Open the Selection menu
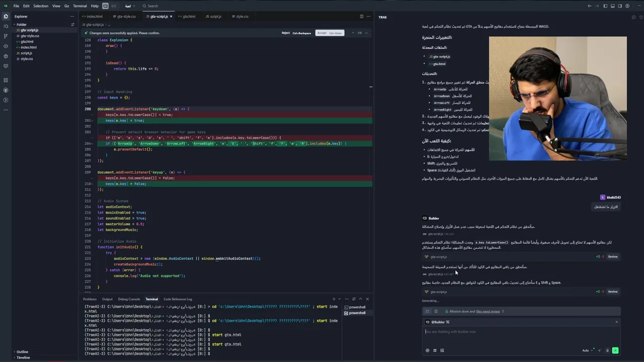The height and width of the screenshot is (362, 644). pyautogui.click(x=41, y=6)
